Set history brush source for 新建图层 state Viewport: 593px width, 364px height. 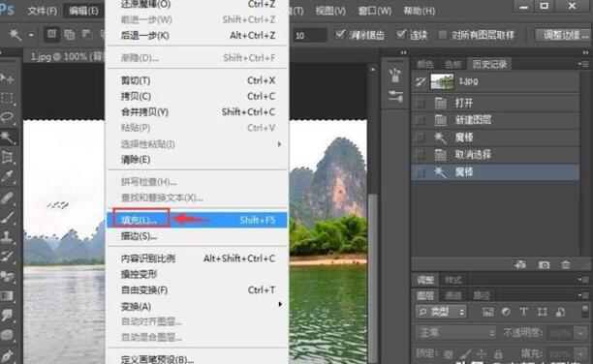click(x=420, y=120)
